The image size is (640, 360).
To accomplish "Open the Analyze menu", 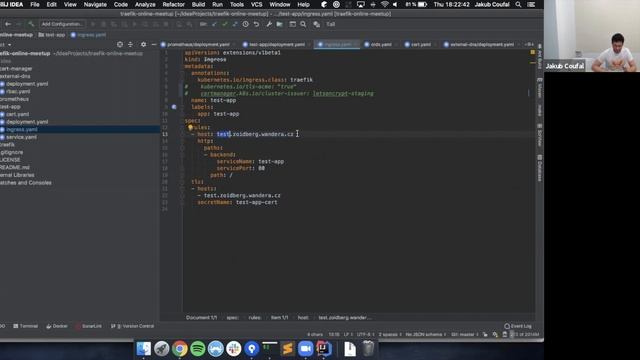I will [x=145, y=4].
